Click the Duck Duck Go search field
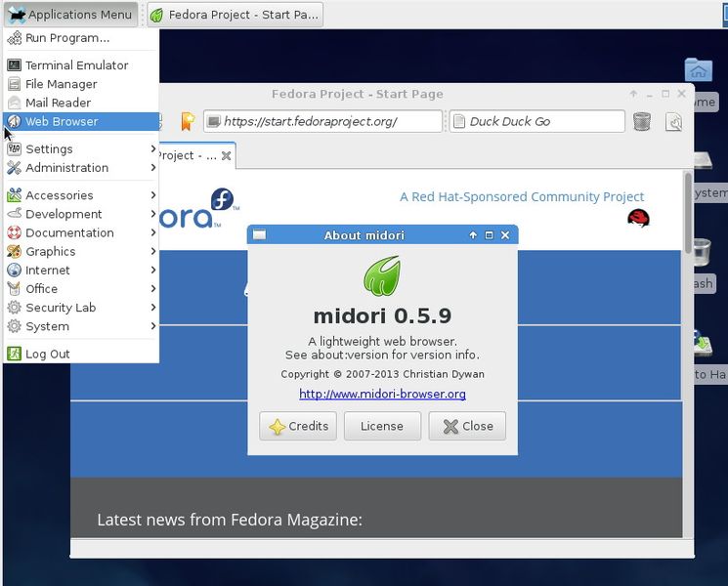Image resolution: width=728 pixels, height=586 pixels. (x=537, y=121)
